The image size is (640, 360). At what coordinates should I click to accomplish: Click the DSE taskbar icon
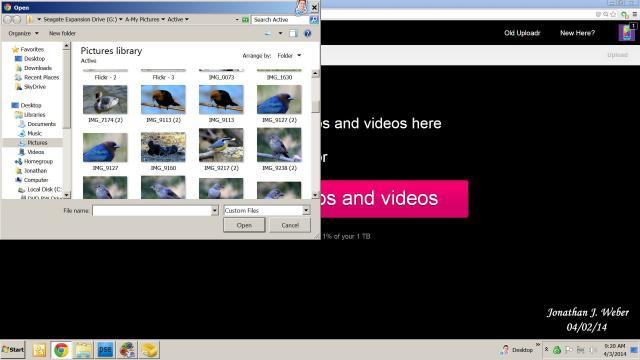coord(105,350)
